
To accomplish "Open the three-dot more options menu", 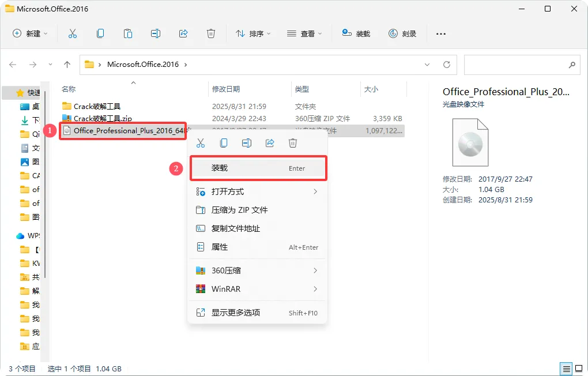I will coord(441,34).
